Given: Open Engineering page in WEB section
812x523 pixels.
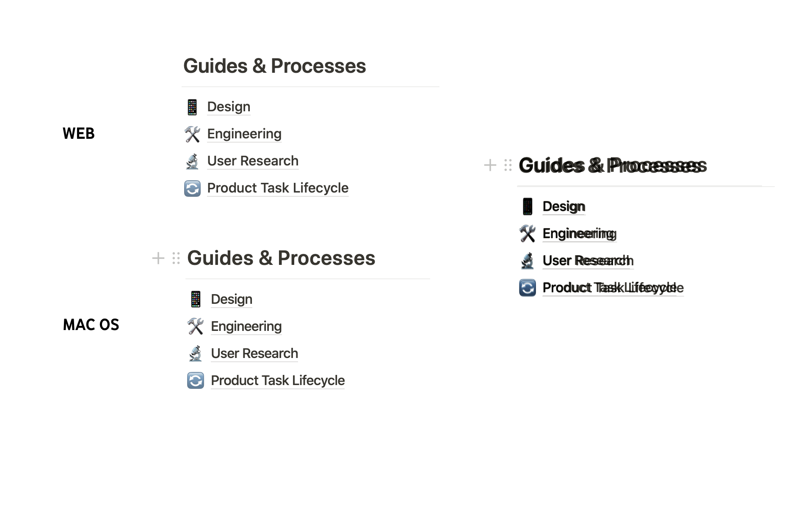Looking at the screenshot, I should 244,134.
